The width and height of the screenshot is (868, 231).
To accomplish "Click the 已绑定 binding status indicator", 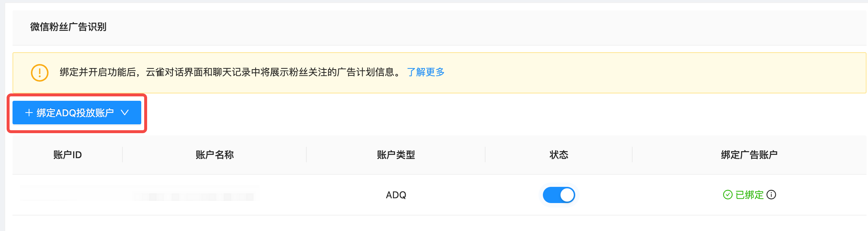I will tap(750, 195).
